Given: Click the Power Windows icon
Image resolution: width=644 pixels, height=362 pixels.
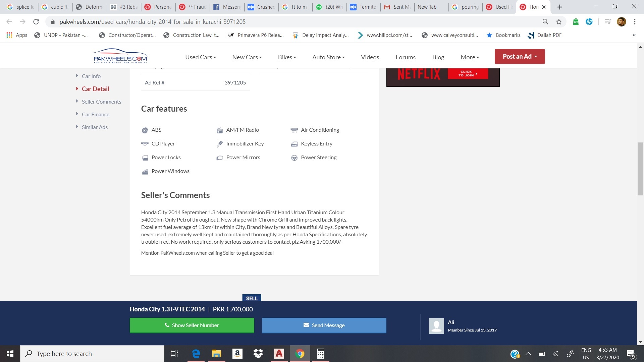Looking at the screenshot, I should click(145, 172).
